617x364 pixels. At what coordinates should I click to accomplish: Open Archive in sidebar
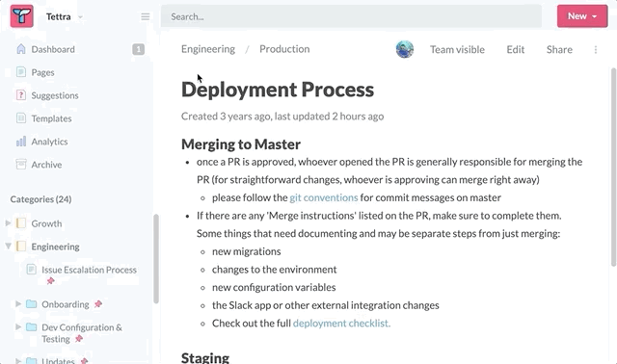46,165
